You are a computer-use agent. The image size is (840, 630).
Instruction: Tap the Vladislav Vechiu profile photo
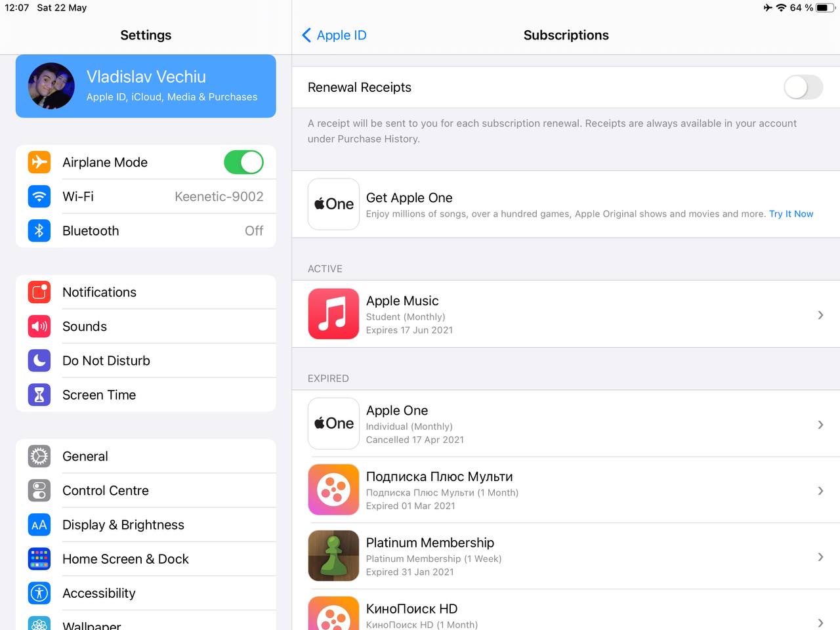coord(51,86)
